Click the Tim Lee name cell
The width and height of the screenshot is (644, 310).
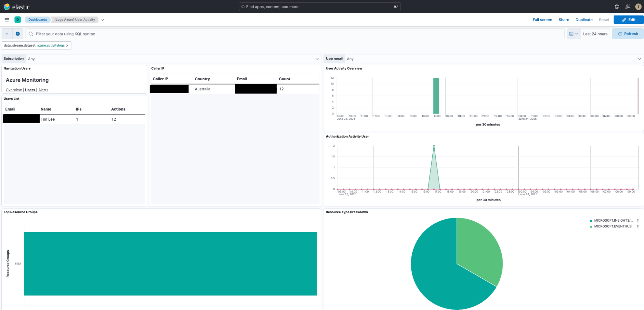pos(48,119)
